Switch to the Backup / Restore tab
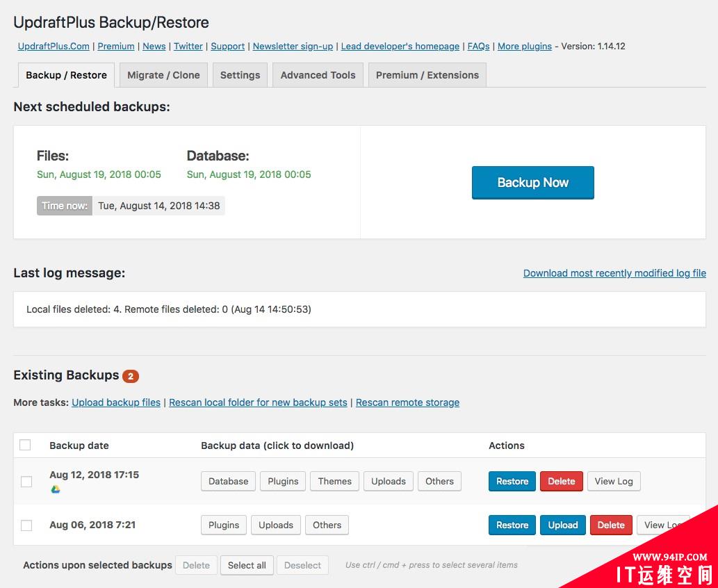Image resolution: width=718 pixels, height=588 pixels. coord(67,75)
